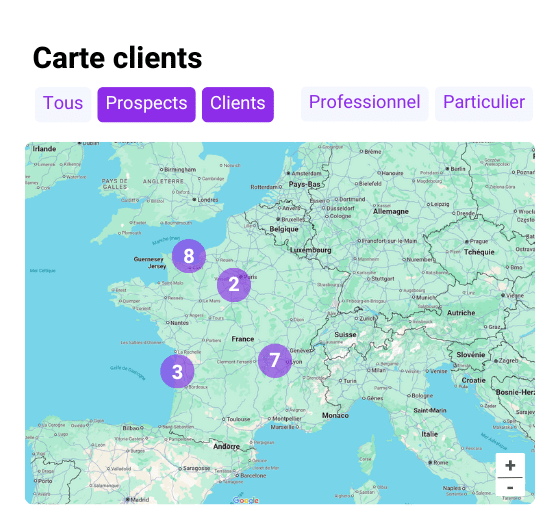Screen dimensions: 560x530
Task: Toggle the Prospects filter off
Action: (x=146, y=104)
